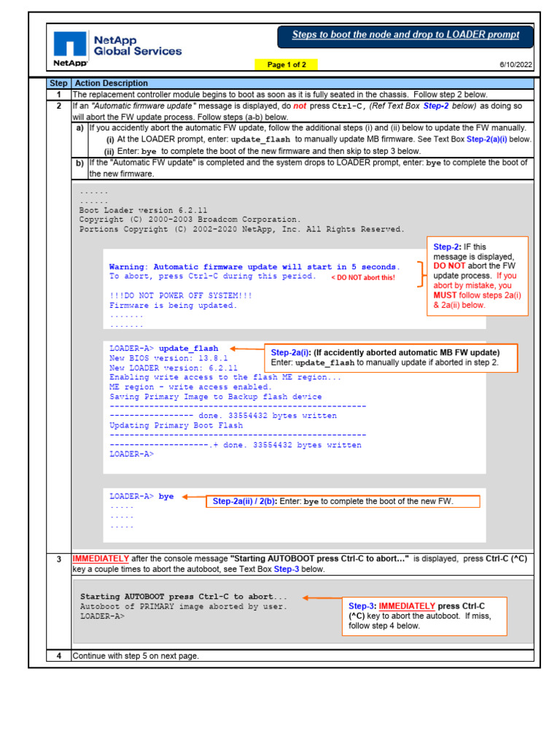
Task: Click the 'NetApp Global Services' heading
Action: 138,46
